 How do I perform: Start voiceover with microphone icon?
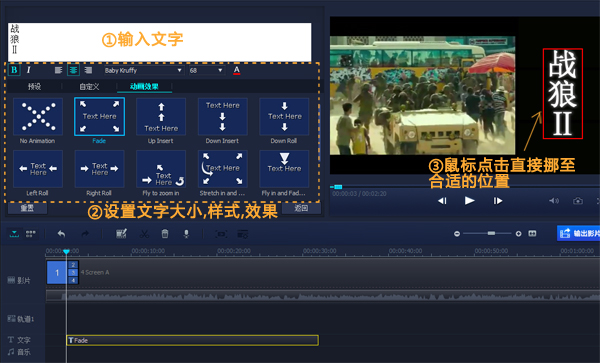click(186, 234)
